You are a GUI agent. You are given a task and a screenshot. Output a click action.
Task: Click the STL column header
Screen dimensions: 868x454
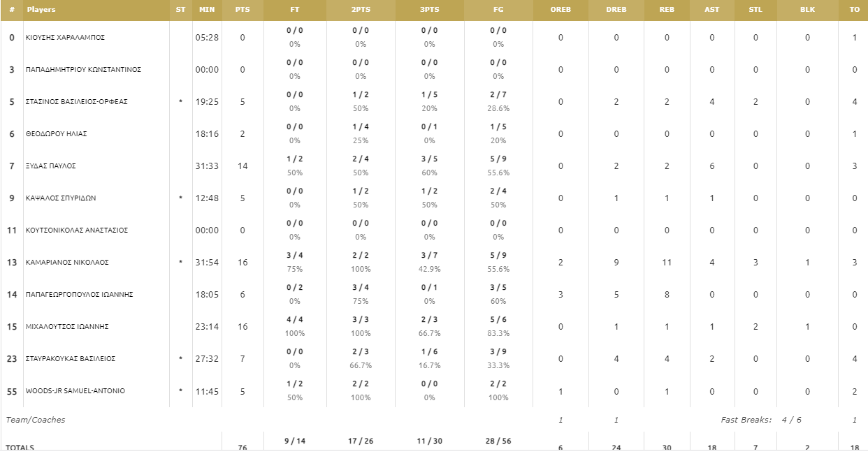click(755, 10)
